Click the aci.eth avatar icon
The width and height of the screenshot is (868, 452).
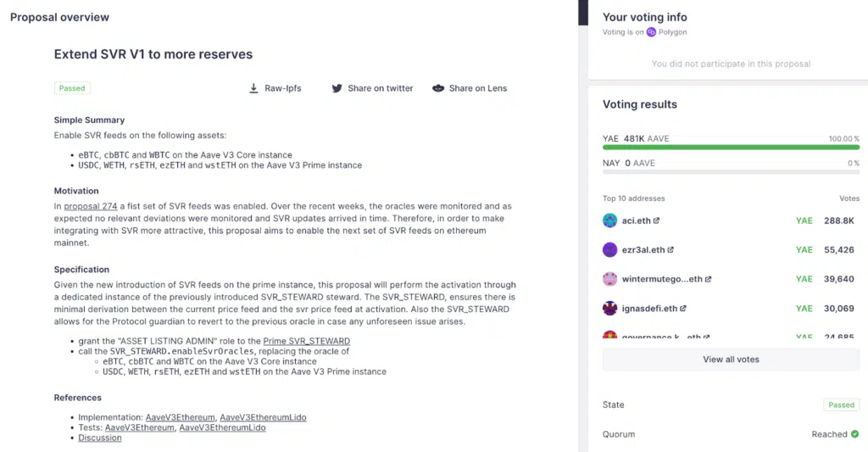[x=609, y=220]
